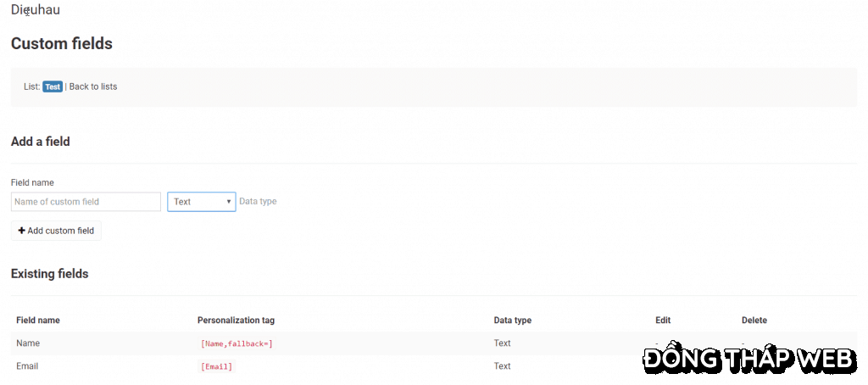Click the Field name label above input
The width and height of the screenshot is (868, 385).
(x=32, y=182)
